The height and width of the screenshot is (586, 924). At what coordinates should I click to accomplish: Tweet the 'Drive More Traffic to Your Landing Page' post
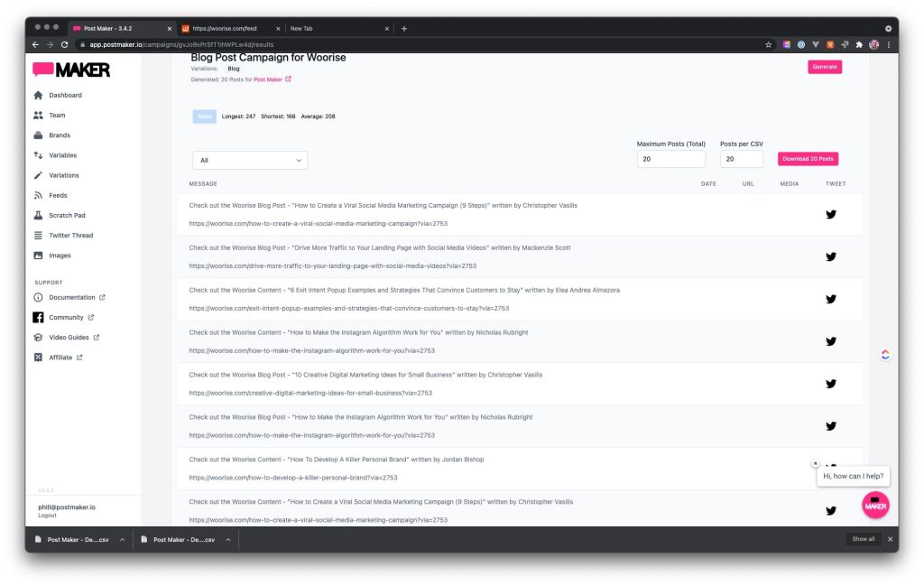click(831, 257)
